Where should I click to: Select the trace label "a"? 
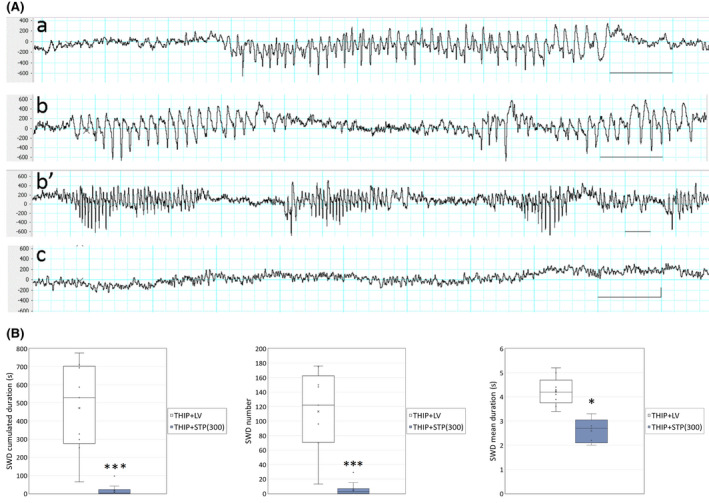(x=42, y=26)
